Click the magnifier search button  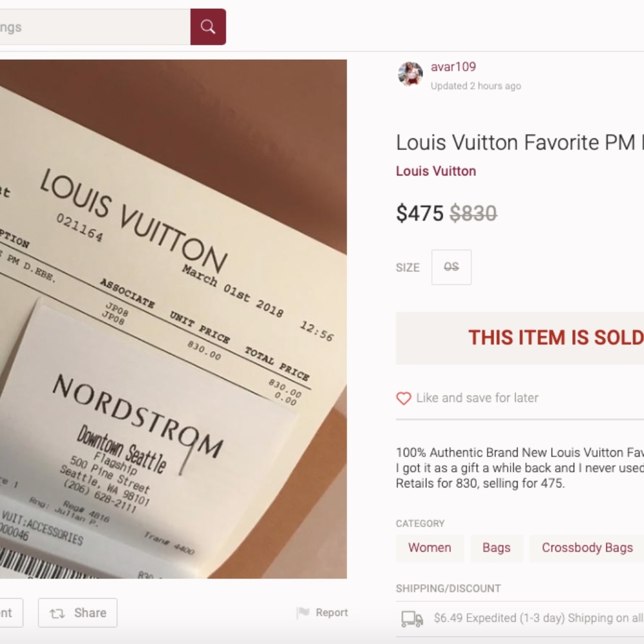click(208, 27)
